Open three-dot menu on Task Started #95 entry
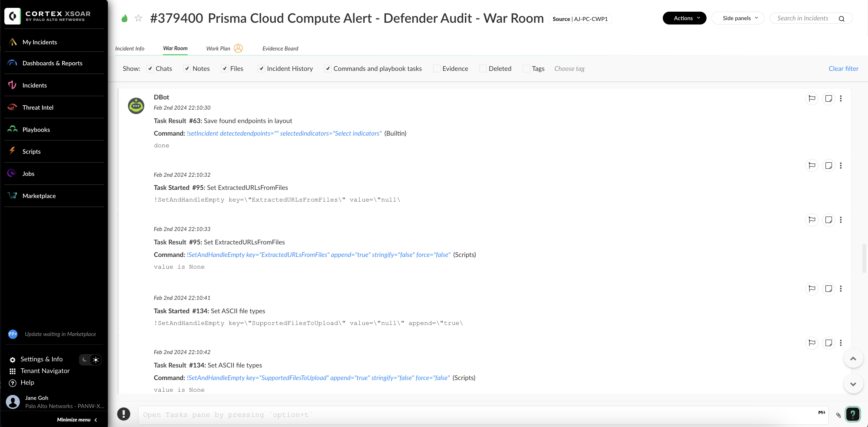The height and width of the screenshot is (427, 868). (x=841, y=166)
